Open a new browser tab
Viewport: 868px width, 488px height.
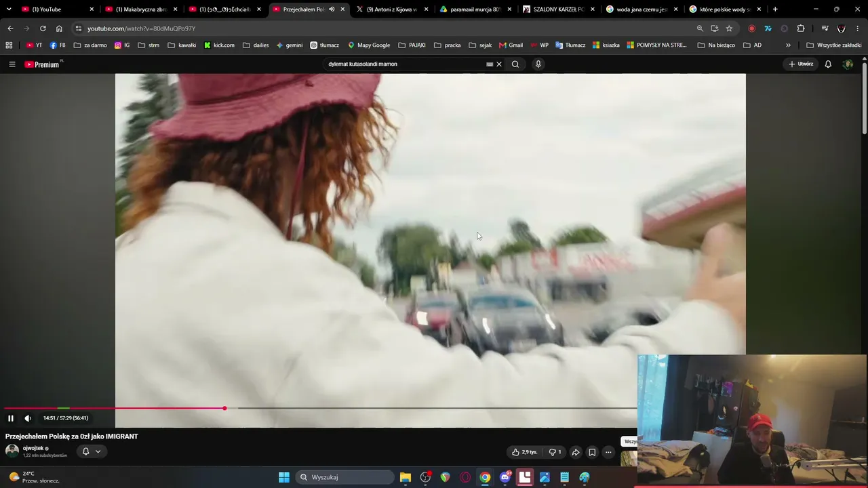pos(775,9)
